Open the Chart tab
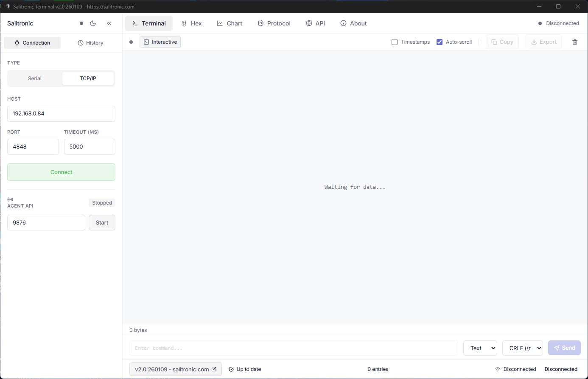The width and height of the screenshot is (588, 379). (230, 23)
